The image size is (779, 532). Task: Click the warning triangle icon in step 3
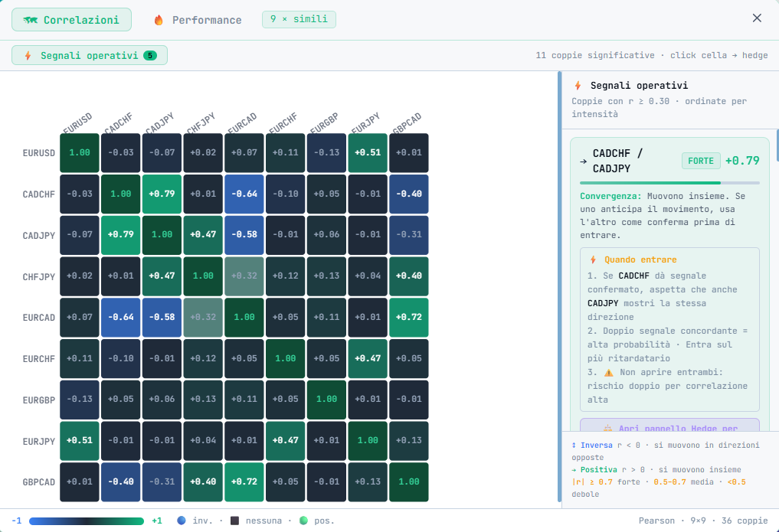(x=609, y=372)
